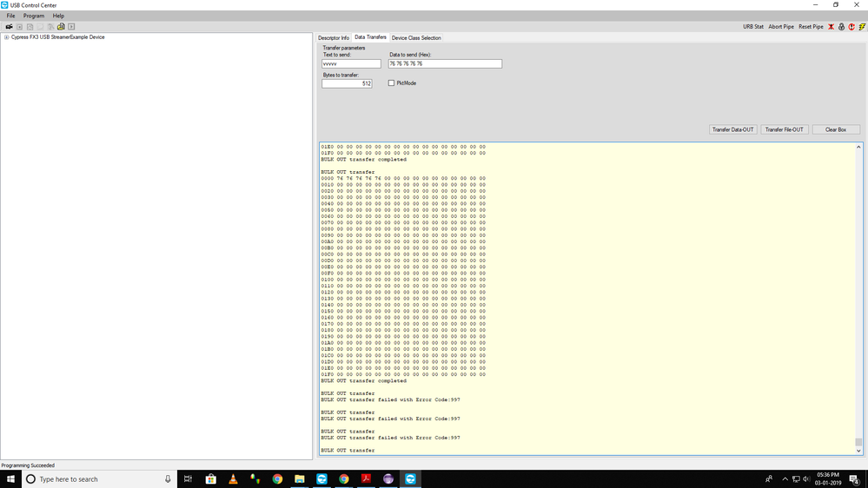This screenshot has height=488, width=868.
Task: Open the File menu
Action: (10, 16)
